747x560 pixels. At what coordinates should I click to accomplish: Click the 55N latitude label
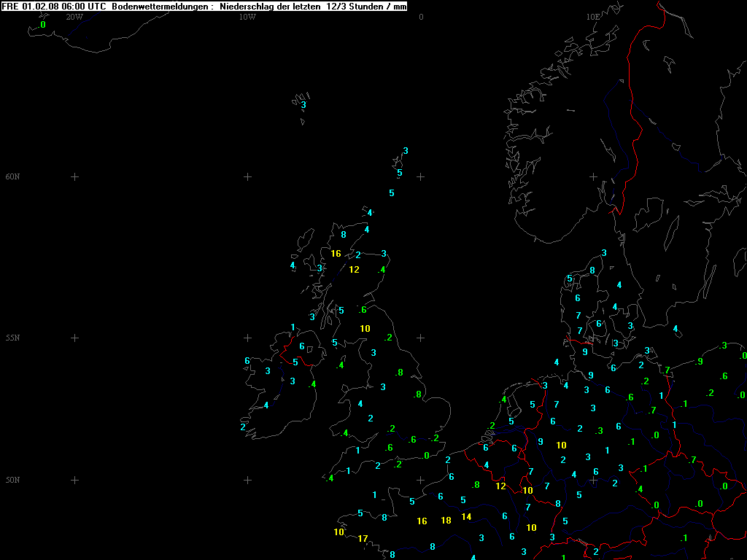point(13,338)
